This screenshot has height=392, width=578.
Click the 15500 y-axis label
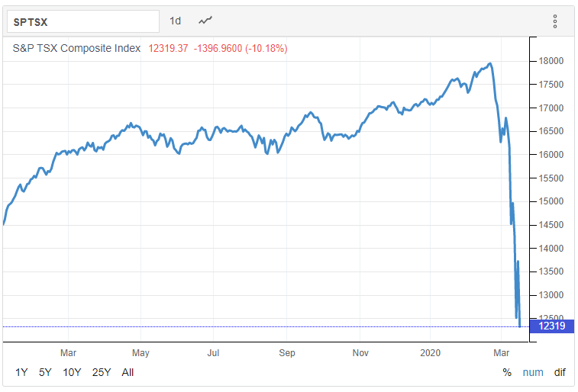(551, 178)
